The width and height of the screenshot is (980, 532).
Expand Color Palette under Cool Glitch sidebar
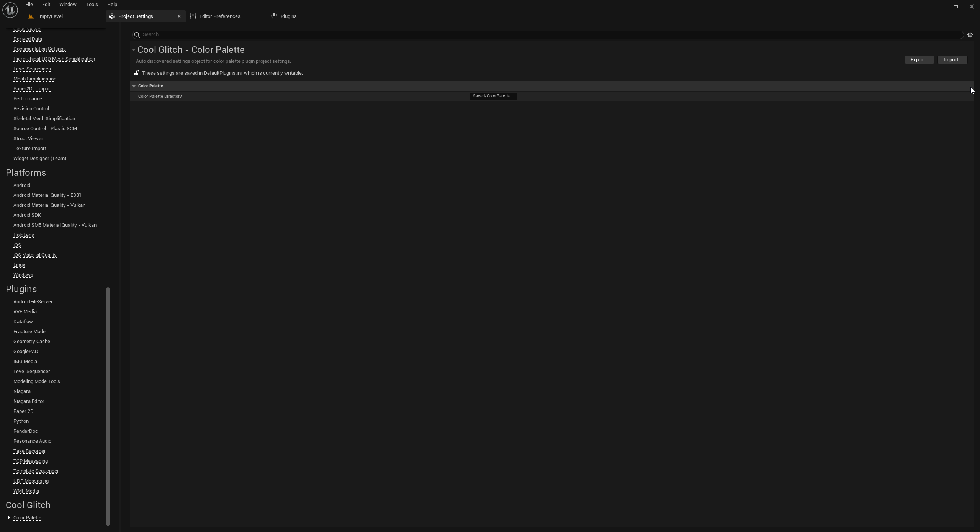pyautogui.click(x=8, y=517)
